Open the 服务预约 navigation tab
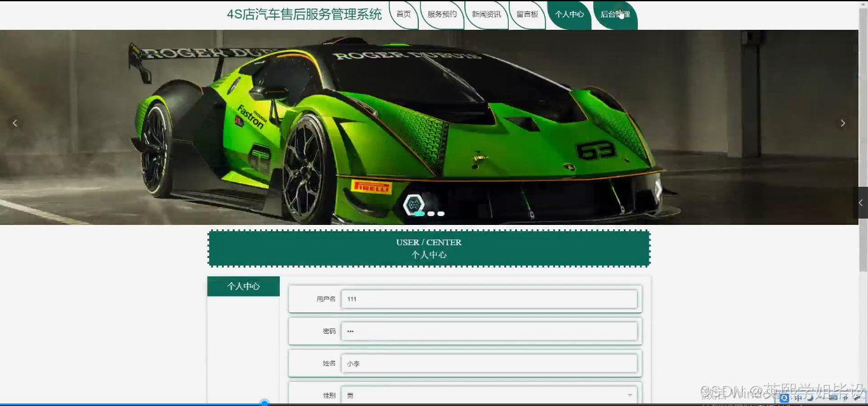This screenshot has height=406, width=868. point(442,15)
